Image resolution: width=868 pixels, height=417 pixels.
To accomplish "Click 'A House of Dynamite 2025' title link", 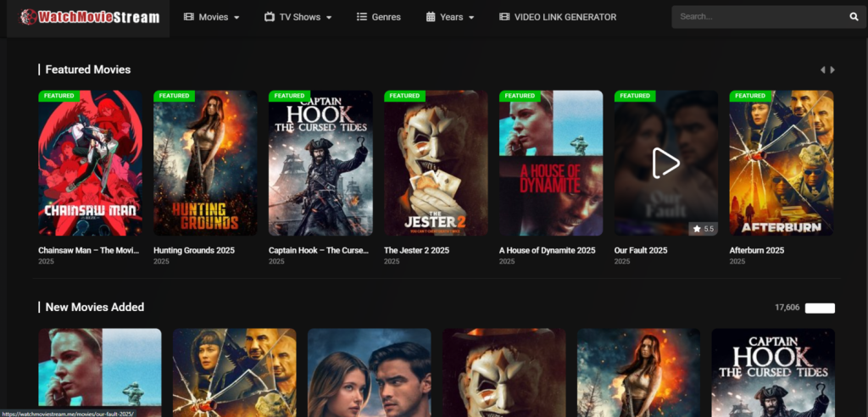I will coord(547,250).
